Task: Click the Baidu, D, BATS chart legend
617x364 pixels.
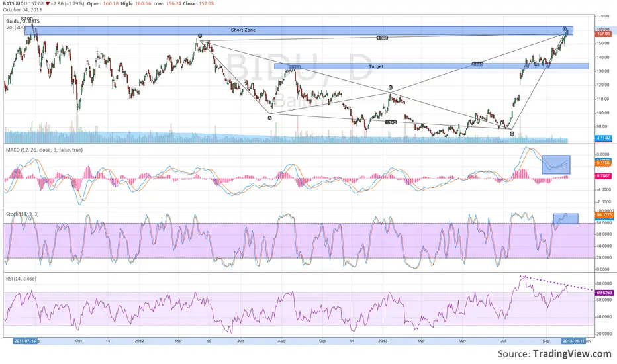Action: pos(23,21)
